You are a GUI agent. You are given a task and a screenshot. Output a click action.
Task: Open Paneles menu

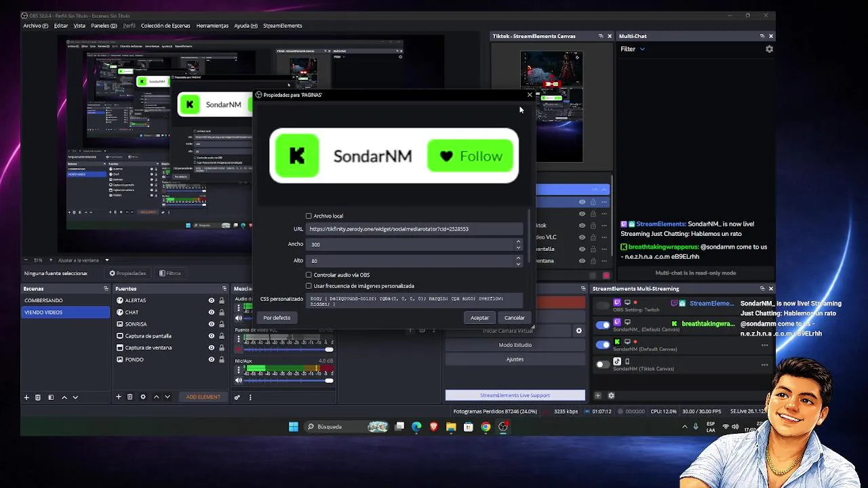pyautogui.click(x=104, y=26)
